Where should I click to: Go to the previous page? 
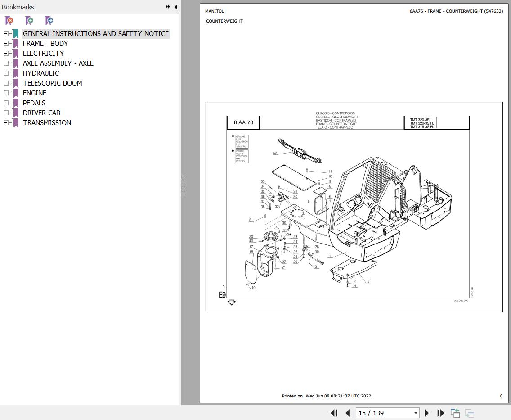[x=347, y=413]
